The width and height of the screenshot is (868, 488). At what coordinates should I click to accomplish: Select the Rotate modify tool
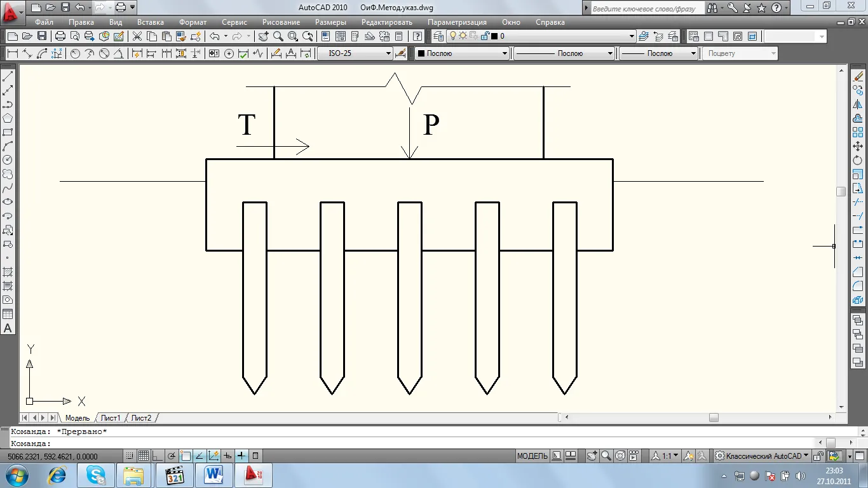(858, 160)
